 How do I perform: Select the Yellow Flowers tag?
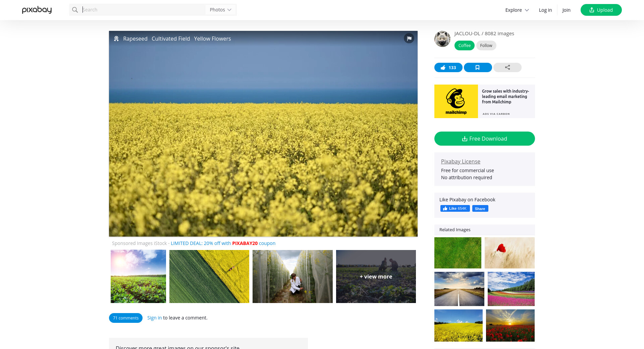tap(212, 39)
